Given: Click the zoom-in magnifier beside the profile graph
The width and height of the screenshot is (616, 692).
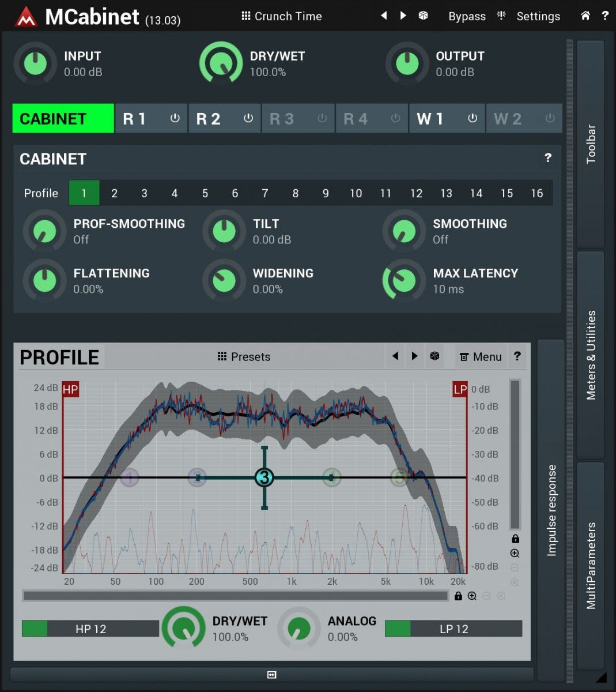Looking at the screenshot, I should point(514,553).
